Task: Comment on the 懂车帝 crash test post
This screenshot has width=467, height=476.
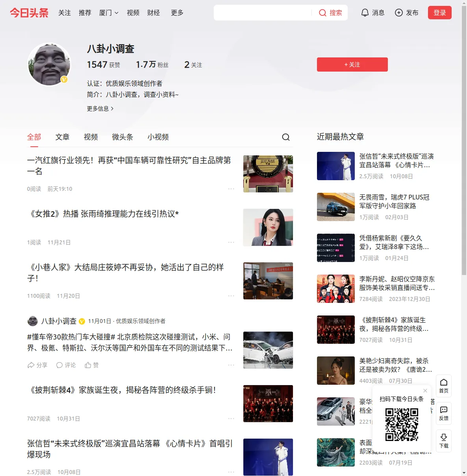Action: tap(66, 365)
